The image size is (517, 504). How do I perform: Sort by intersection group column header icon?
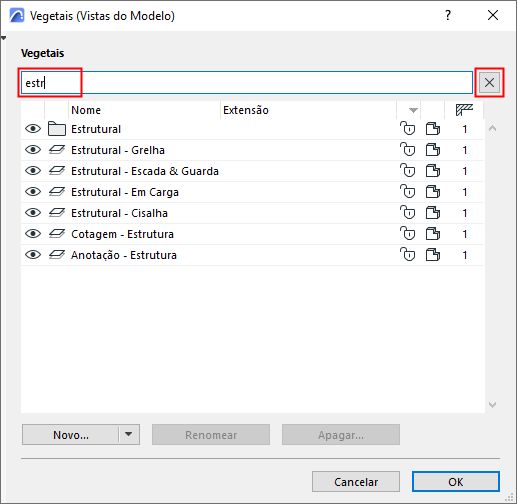click(x=464, y=110)
